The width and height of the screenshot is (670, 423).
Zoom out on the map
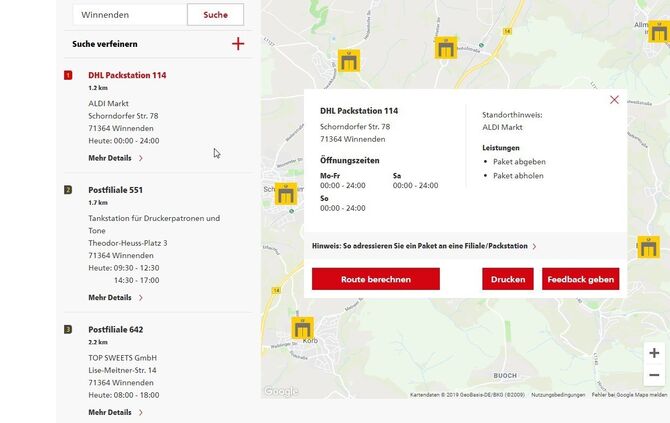pos(654,375)
